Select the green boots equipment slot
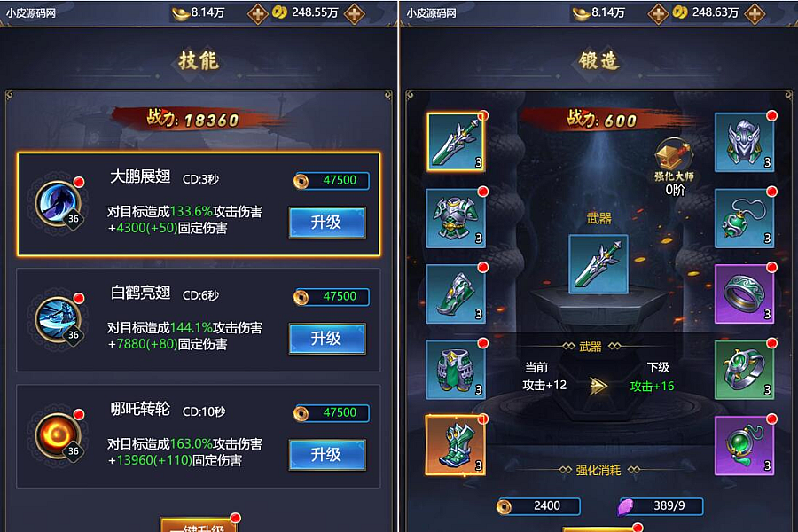 [x=456, y=445]
